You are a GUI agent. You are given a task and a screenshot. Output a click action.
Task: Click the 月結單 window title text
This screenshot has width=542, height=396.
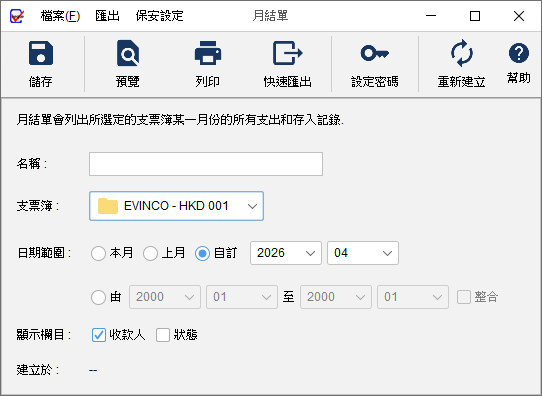pos(270,16)
